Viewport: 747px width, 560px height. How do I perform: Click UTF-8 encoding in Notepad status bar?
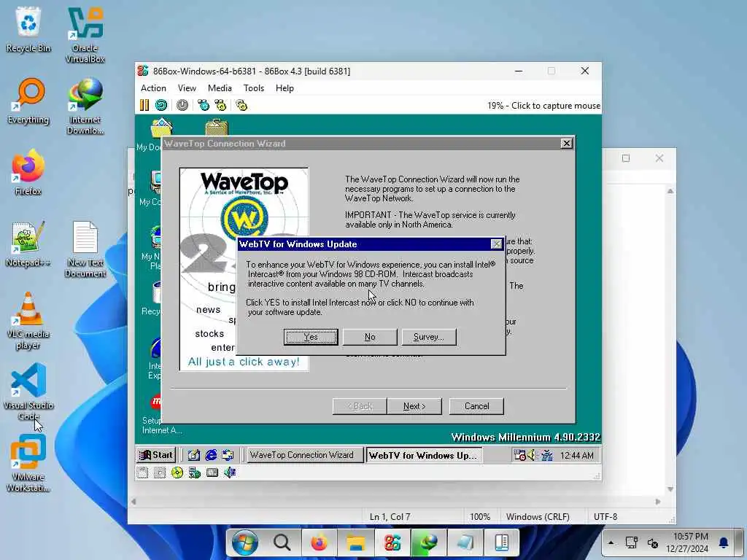point(605,517)
